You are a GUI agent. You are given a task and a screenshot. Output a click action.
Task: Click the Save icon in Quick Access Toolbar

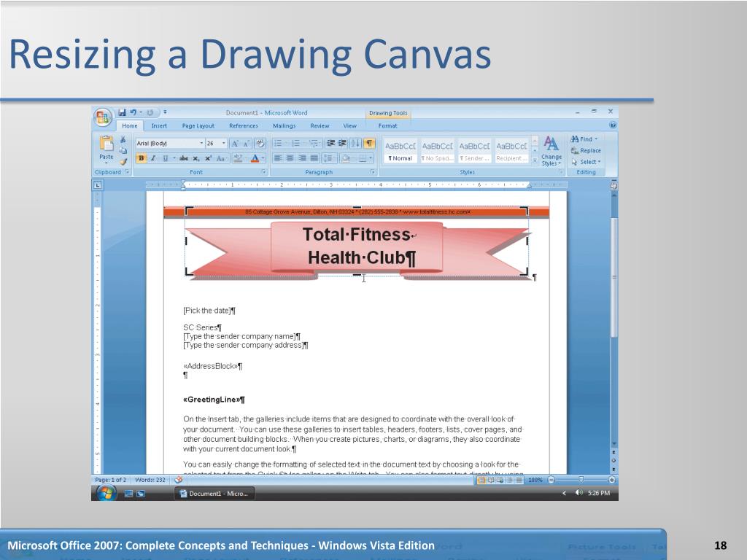pos(122,112)
